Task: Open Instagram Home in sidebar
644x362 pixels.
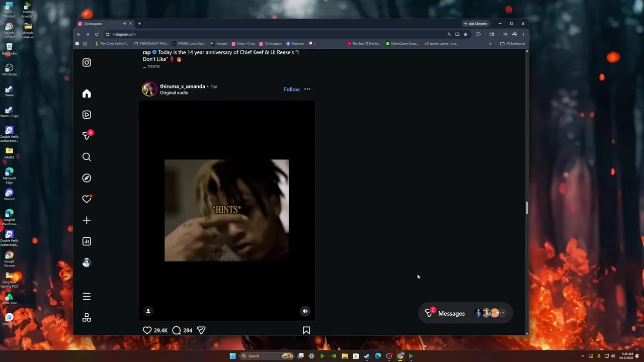Action: (x=87, y=94)
